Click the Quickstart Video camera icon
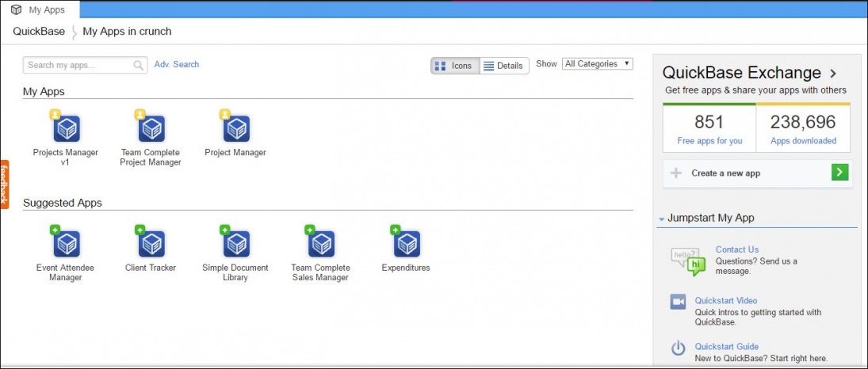The image size is (868, 369). coord(678,302)
